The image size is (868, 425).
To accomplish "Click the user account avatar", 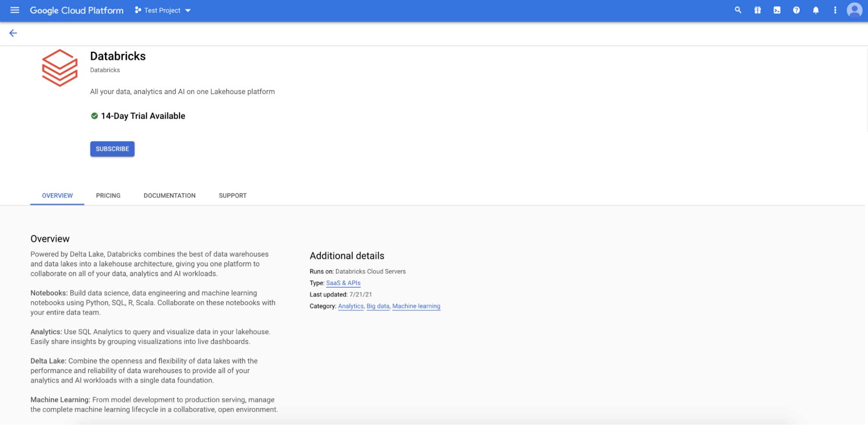I will (x=854, y=10).
